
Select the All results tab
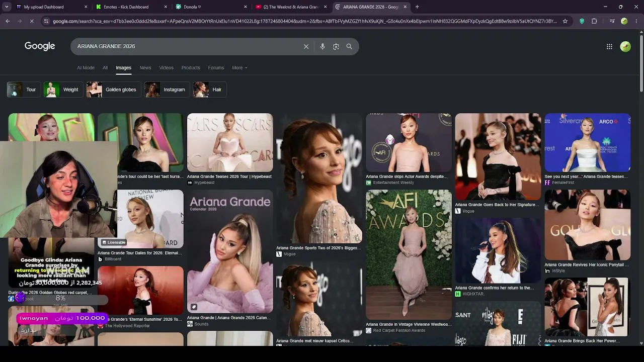point(105,68)
